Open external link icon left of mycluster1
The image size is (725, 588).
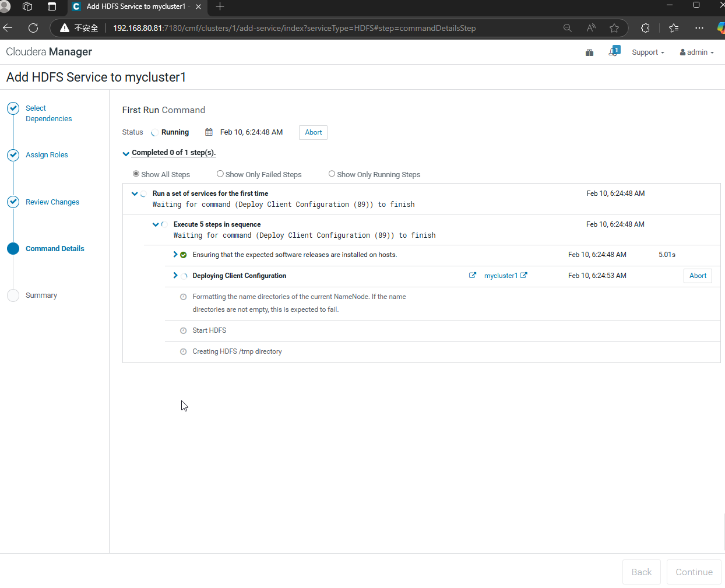click(x=473, y=276)
